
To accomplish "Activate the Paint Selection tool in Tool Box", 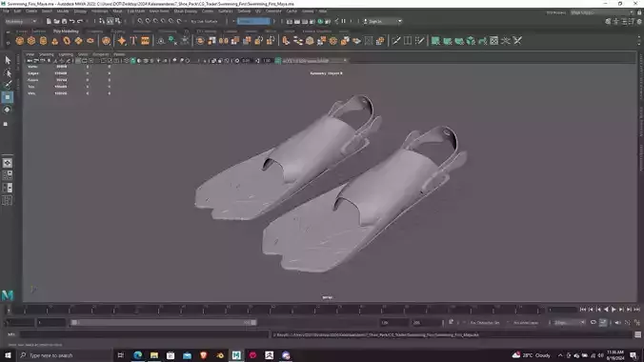I will coord(8,85).
